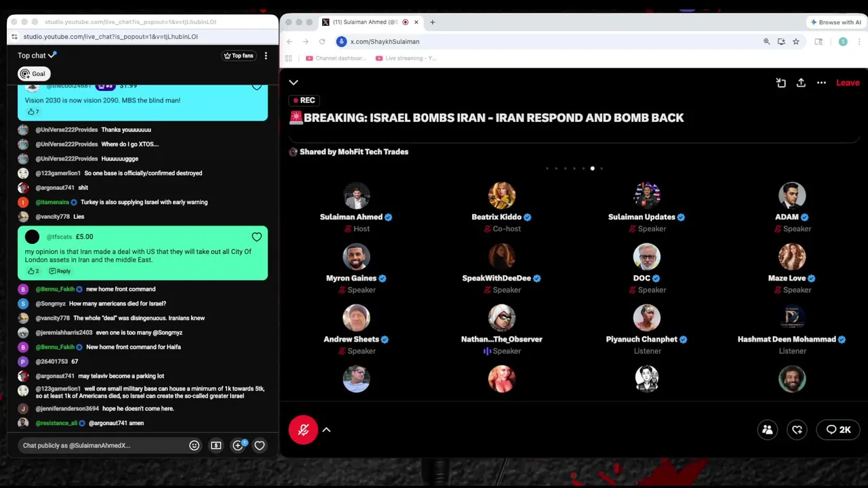
Task: Open the 2K comments bubble
Action: [x=839, y=430]
